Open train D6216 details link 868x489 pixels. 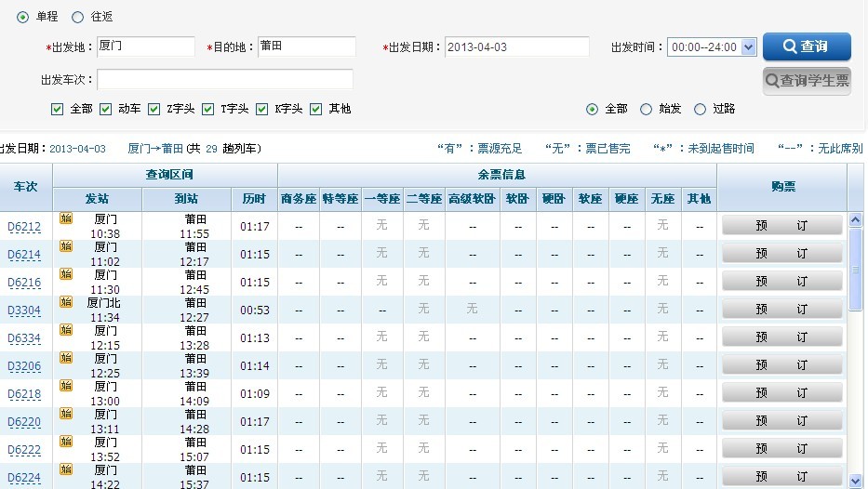point(24,283)
